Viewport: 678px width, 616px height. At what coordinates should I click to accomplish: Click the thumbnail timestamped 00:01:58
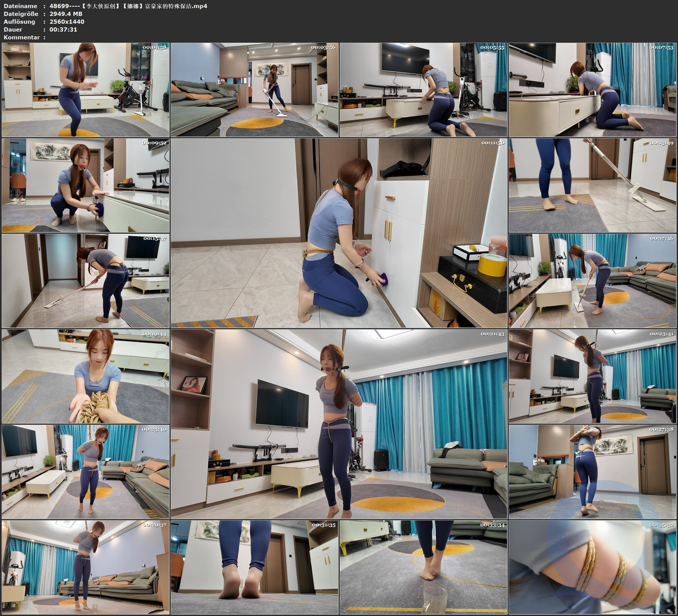(85, 90)
